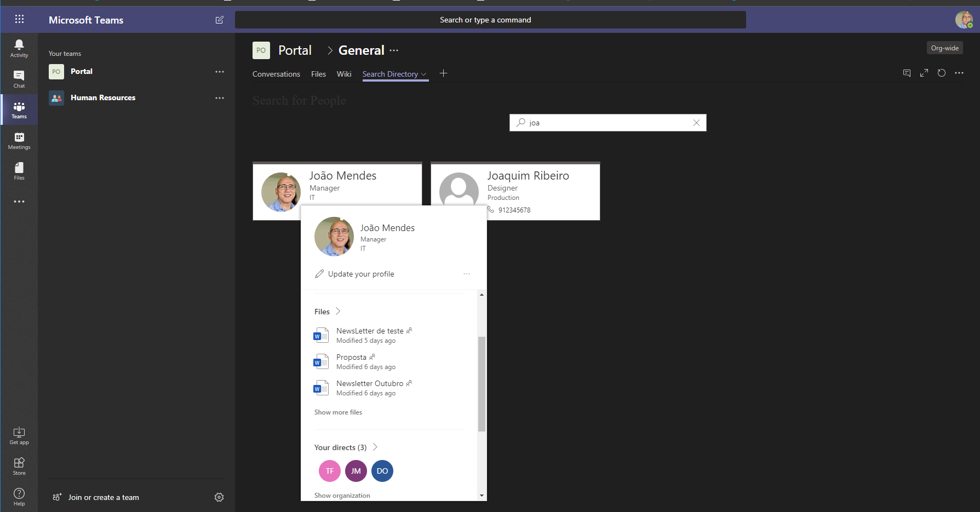Click the General channel title

[x=362, y=50]
